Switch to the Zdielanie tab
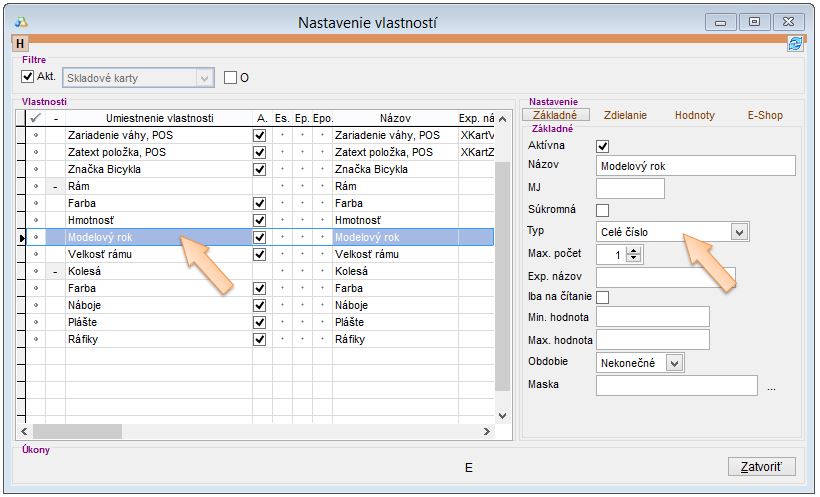This screenshot has height=497, width=820. click(x=625, y=116)
